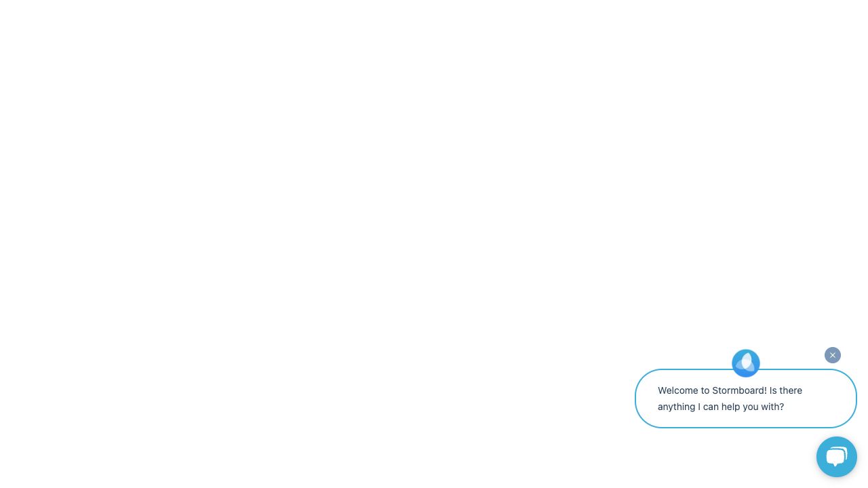Tap the blue speech bubbles icon

(836, 457)
